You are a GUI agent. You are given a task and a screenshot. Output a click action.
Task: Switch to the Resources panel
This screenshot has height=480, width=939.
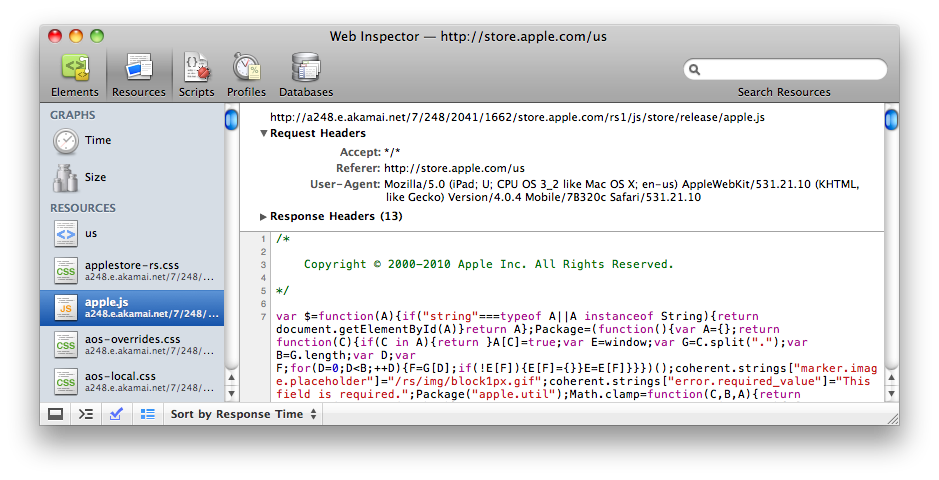138,75
